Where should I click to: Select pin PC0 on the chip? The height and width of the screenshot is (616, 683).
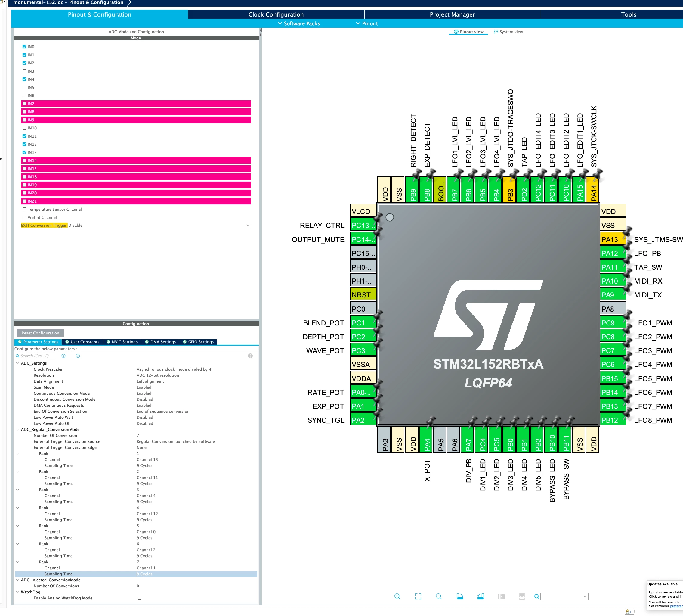[363, 309]
